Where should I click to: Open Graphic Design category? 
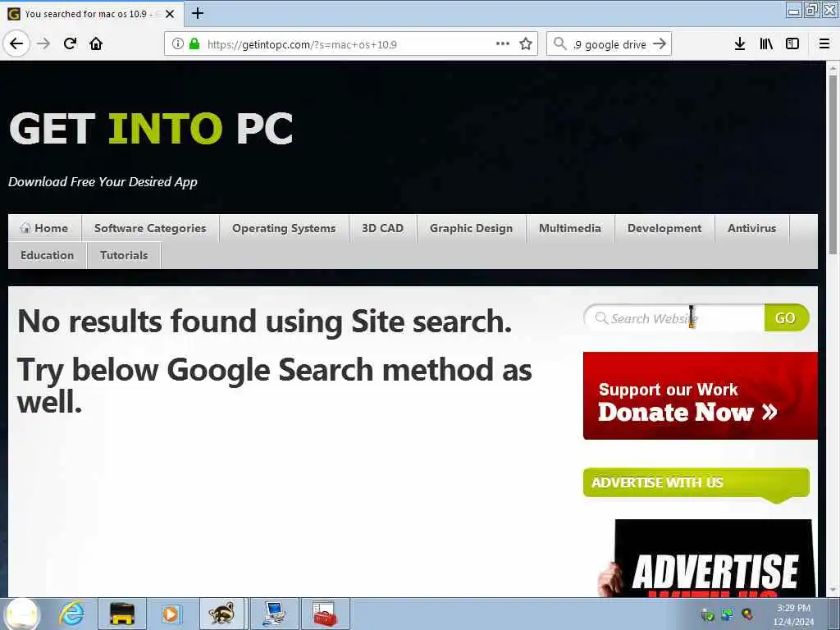click(471, 228)
